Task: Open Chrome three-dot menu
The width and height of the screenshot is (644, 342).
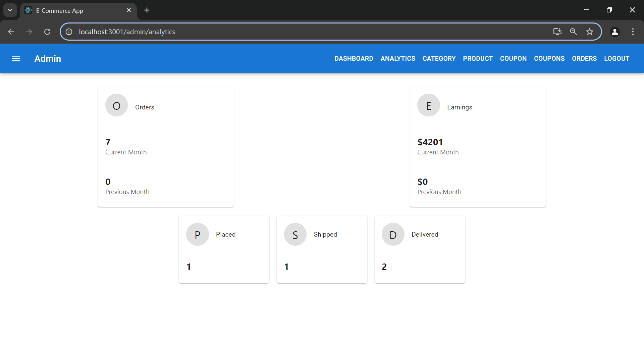Action: tap(633, 32)
